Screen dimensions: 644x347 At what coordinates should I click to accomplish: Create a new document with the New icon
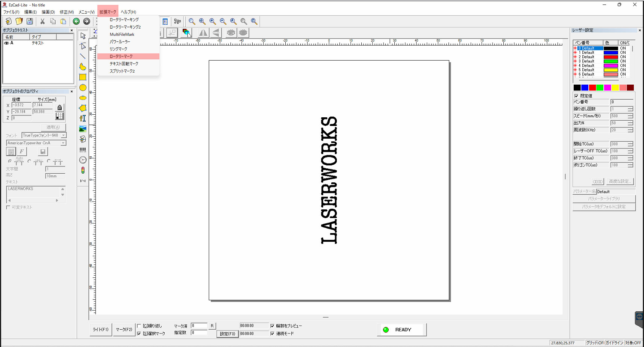pyautogui.click(x=8, y=21)
